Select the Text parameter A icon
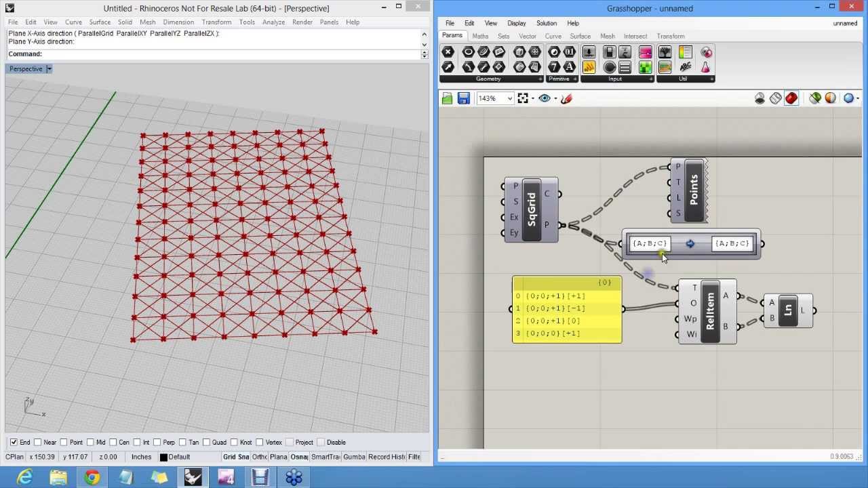This screenshot has width=868, height=488. (570, 67)
